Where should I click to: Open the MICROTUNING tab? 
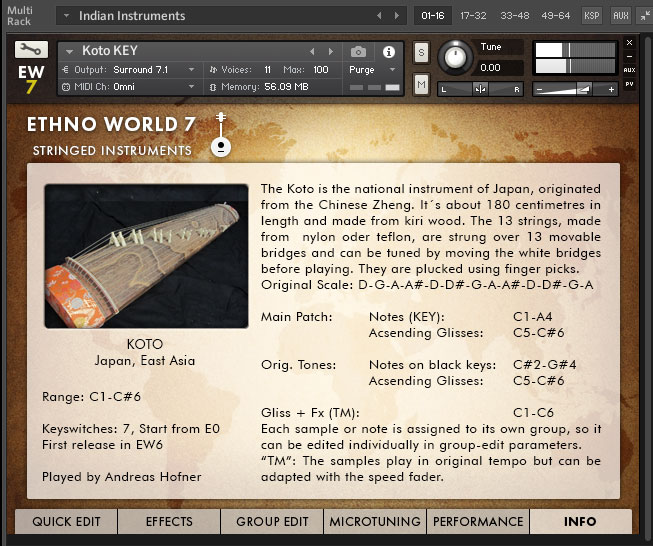tap(375, 521)
